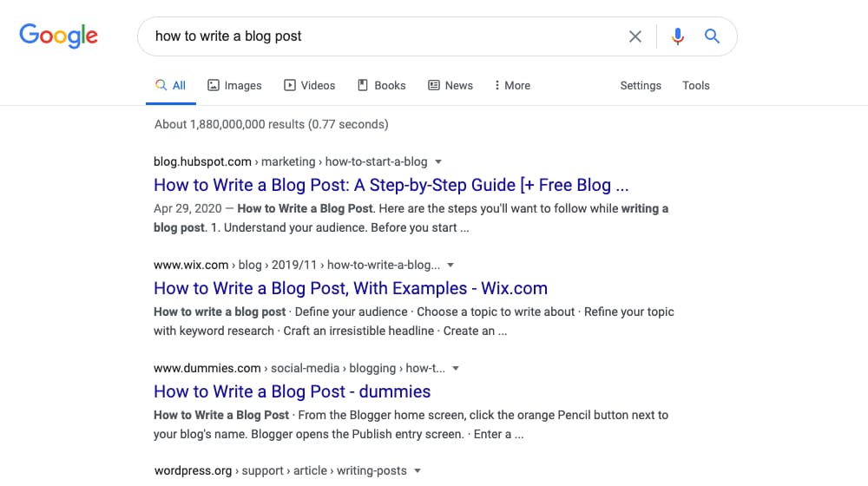The width and height of the screenshot is (868, 486).
Task: Click the wordpress.org support breadcrumb URL
Action: tap(280, 471)
